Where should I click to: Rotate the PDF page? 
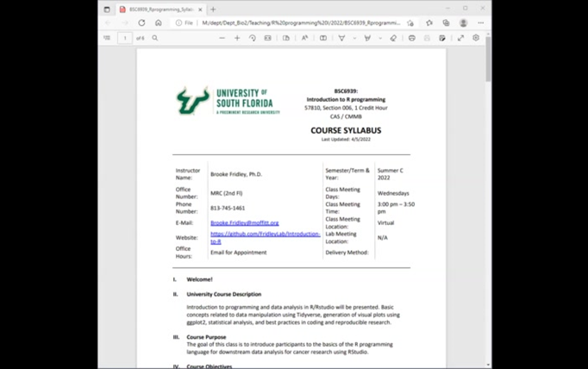point(253,38)
